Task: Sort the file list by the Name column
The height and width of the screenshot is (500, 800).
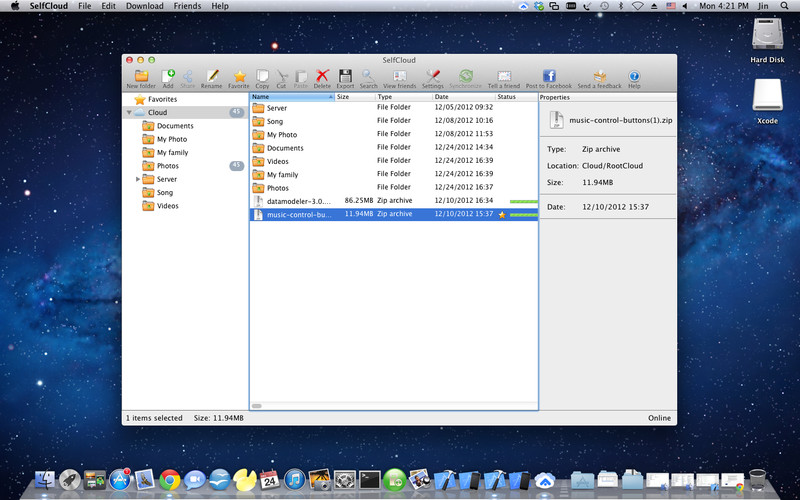Action: 292,97
